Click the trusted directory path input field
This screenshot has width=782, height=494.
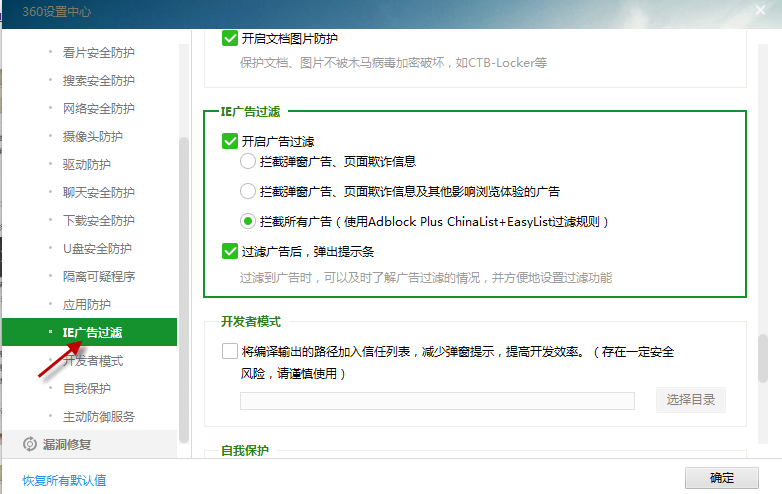(437, 401)
